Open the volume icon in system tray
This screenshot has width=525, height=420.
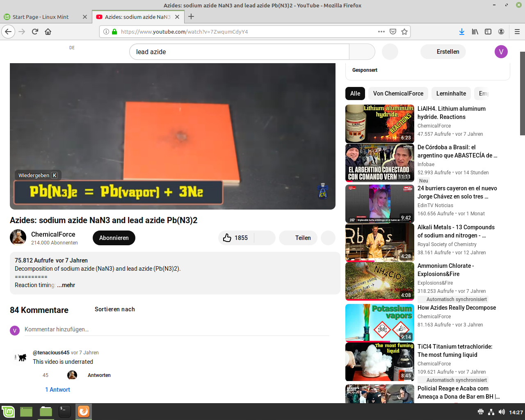coord(502,412)
